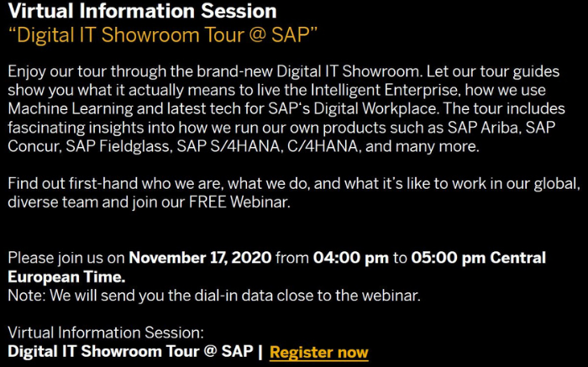Screen dimensions: 588x367
Task: Open the Register now link
Action: (x=318, y=353)
